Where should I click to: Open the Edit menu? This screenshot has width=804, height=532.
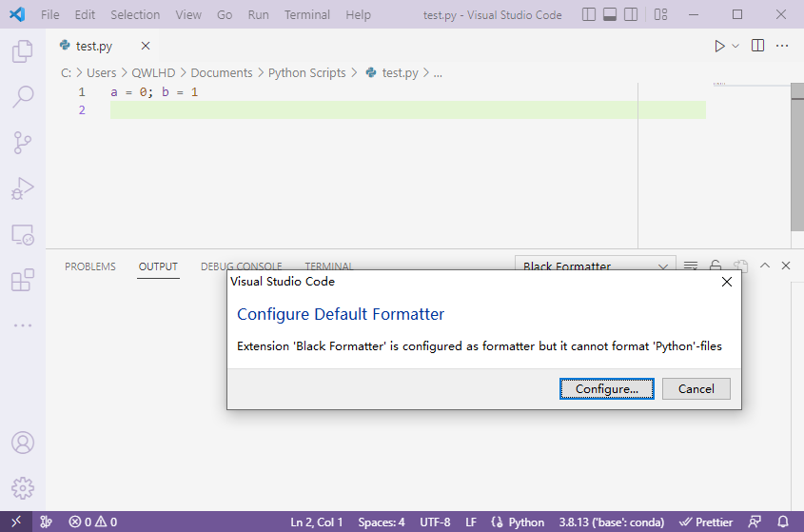pos(85,15)
